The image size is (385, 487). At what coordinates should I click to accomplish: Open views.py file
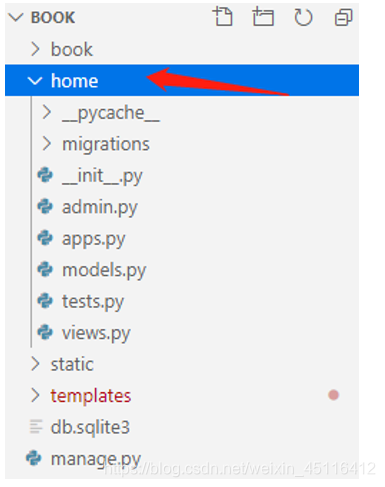tap(96, 333)
